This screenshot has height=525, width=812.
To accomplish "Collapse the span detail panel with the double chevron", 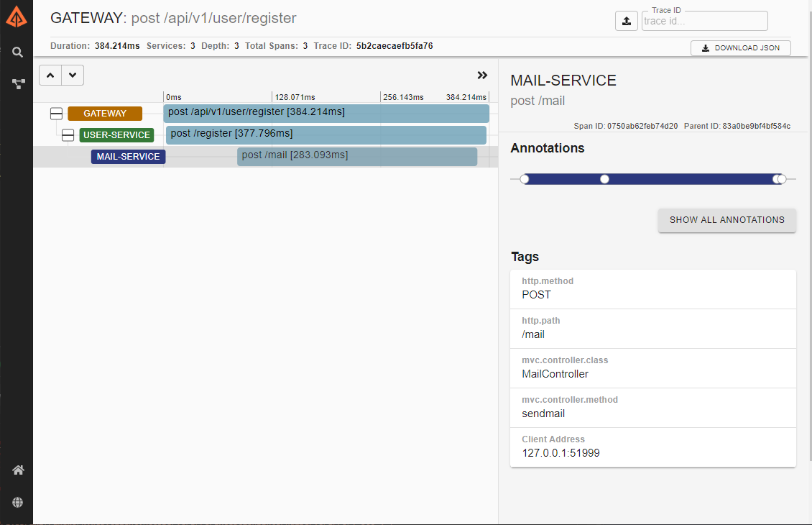I will (482, 75).
